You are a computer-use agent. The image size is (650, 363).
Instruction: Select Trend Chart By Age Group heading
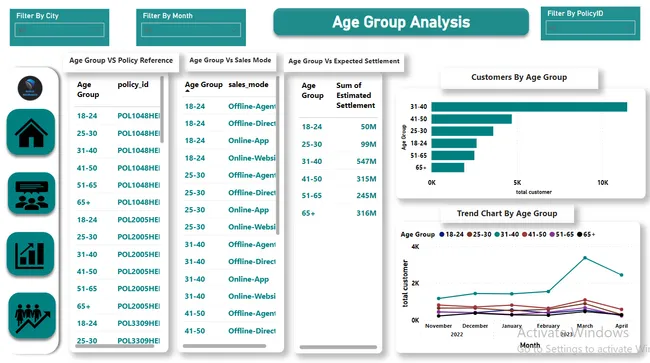point(507,213)
